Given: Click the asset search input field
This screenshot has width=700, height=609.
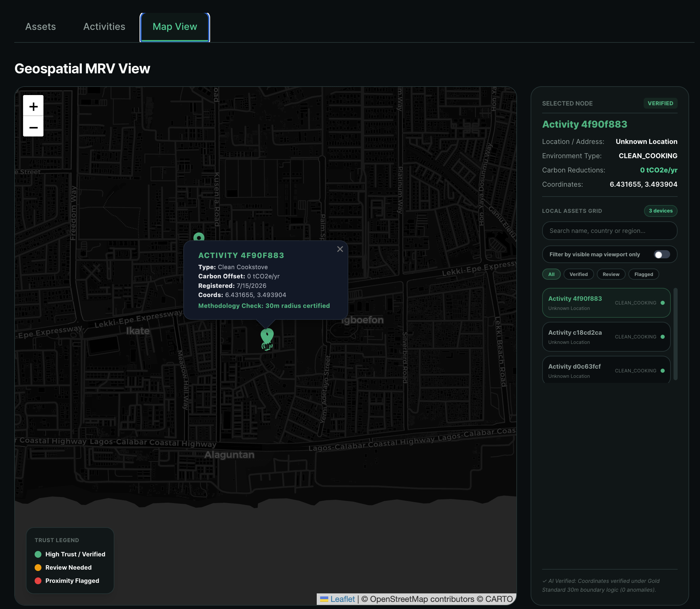Looking at the screenshot, I should (x=609, y=231).
